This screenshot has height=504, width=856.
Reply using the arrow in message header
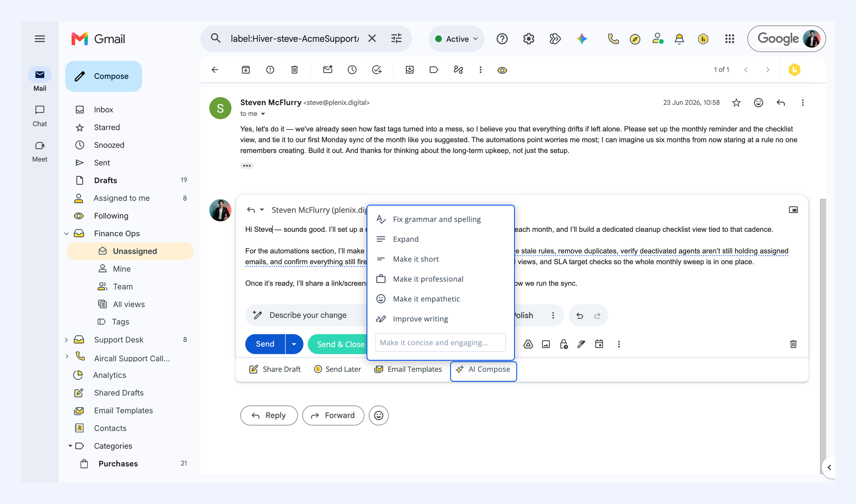coord(781,103)
